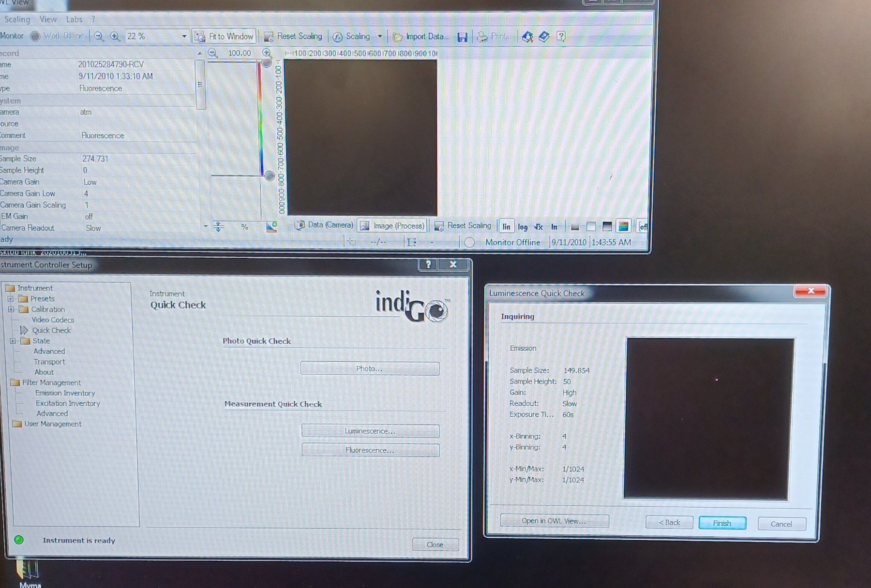Select Video Codecs in the tree
This screenshot has width=871, height=588.
(x=53, y=320)
